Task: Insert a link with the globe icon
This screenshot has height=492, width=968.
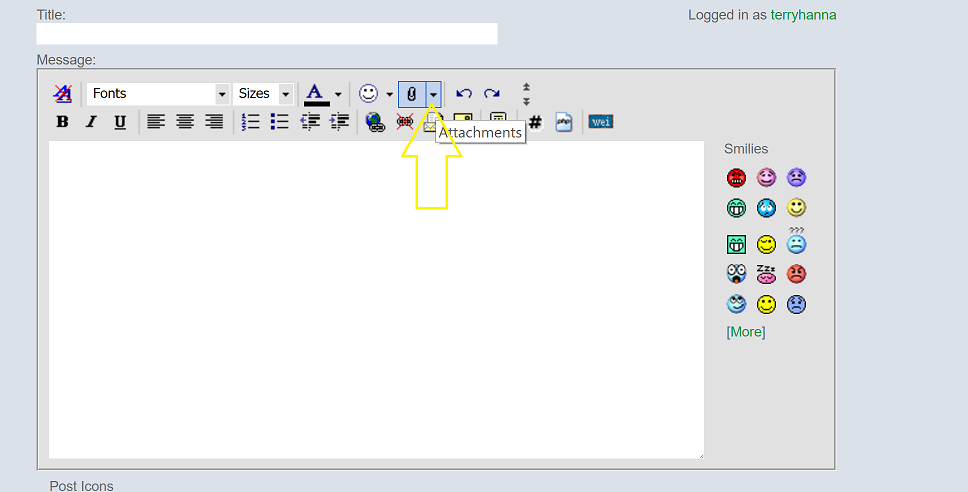Action: point(375,122)
